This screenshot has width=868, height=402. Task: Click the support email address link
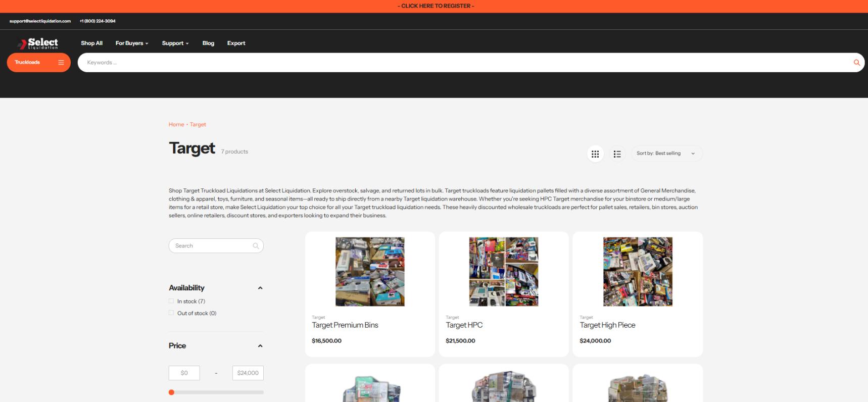tap(40, 21)
